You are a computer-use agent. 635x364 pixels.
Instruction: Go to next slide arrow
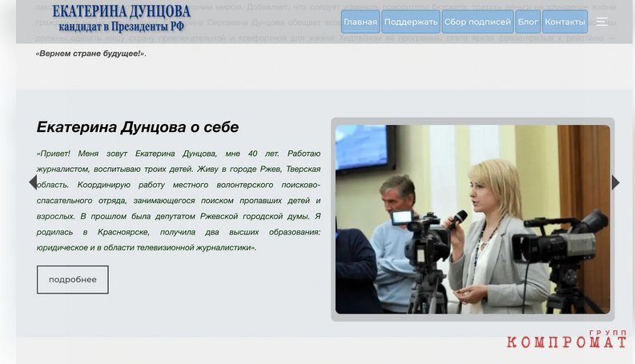coord(616,182)
